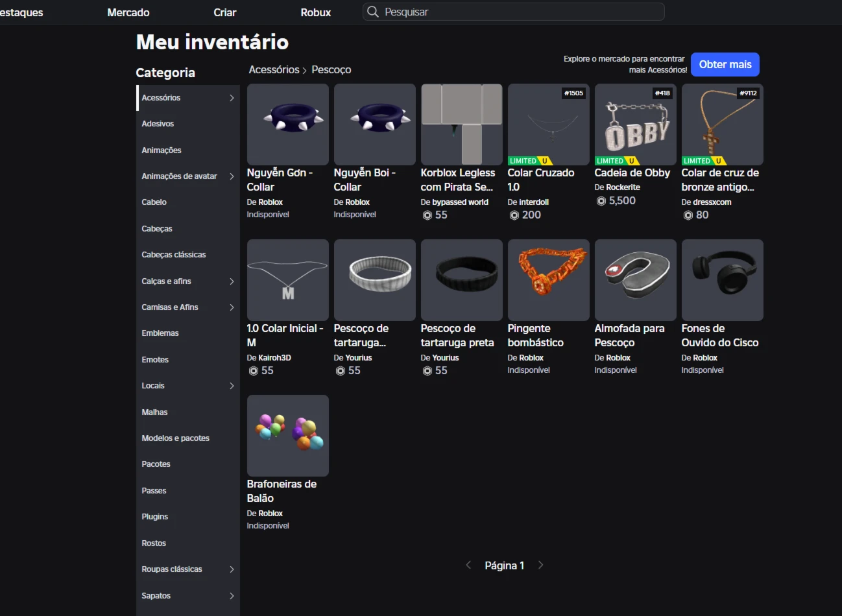Expand the Acessórios category chevron
Viewport: 842px width, 616px height.
(x=232, y=98)
